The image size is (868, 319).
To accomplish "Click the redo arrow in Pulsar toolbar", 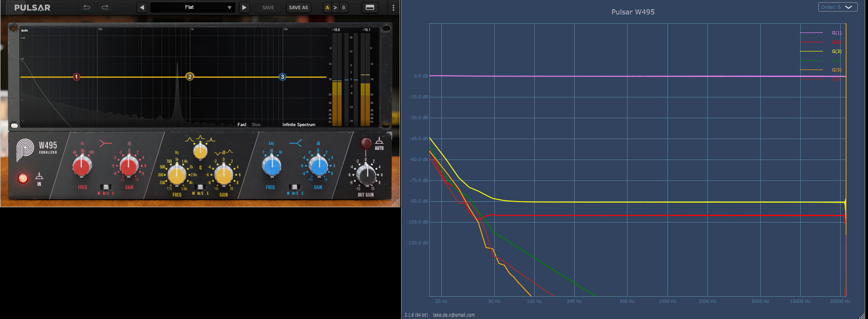I will click(105, 7).
